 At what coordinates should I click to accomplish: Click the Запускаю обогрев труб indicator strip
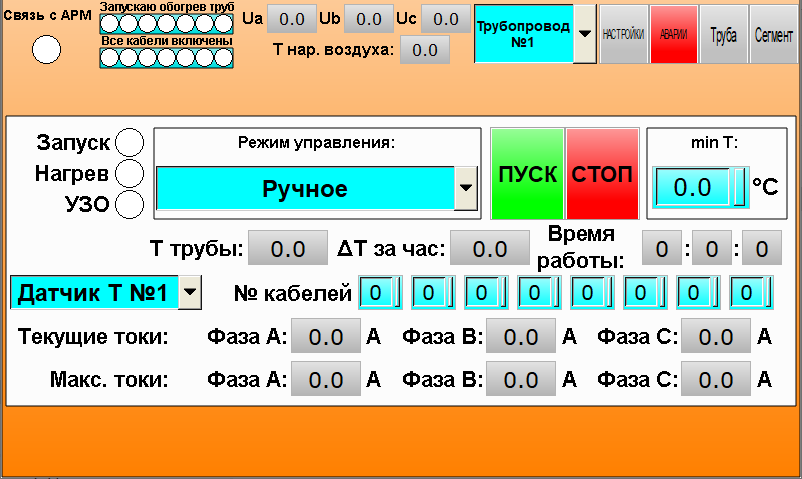pyautogui.click(x=167, y=23)
